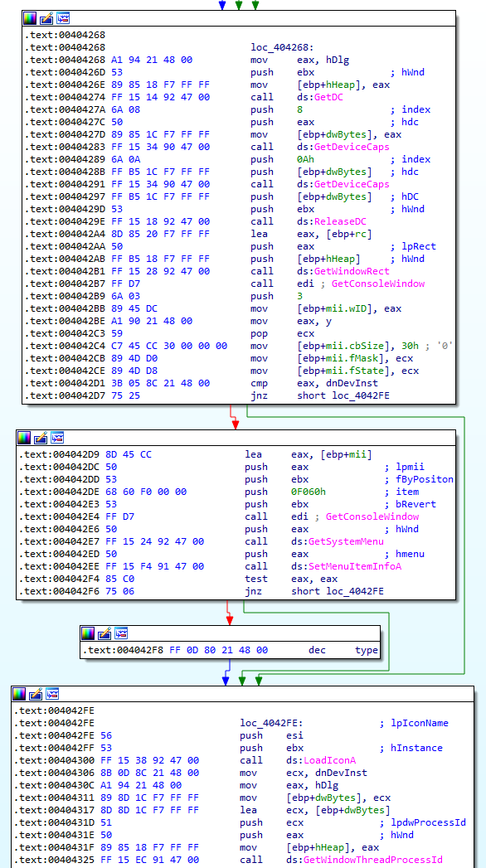Image resolution: width=486 pixels, height=868 pixels.
Task: Open node color picker on loc_404268 block
Action: click(30, 18)
